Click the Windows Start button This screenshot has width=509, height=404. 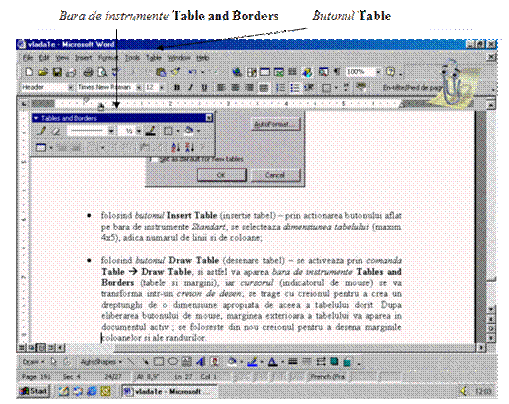click(34, 391)
